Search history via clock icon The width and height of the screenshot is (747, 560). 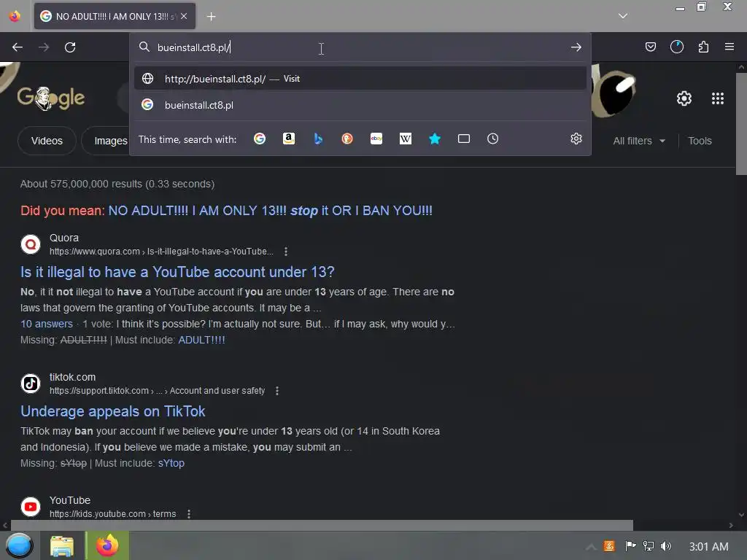(x=492, y=139)
